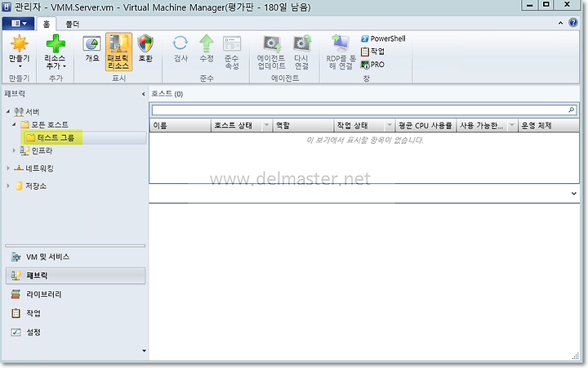Image resolution: width=588 pixels, height=368 pixels.
Task: Launch PowerShell from the ribbon
Action: click(383, 38)
